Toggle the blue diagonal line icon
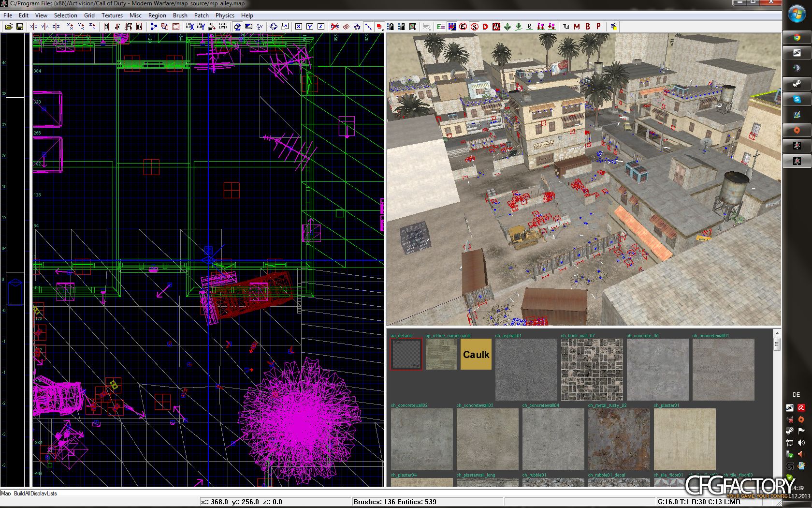 (368, 27)
